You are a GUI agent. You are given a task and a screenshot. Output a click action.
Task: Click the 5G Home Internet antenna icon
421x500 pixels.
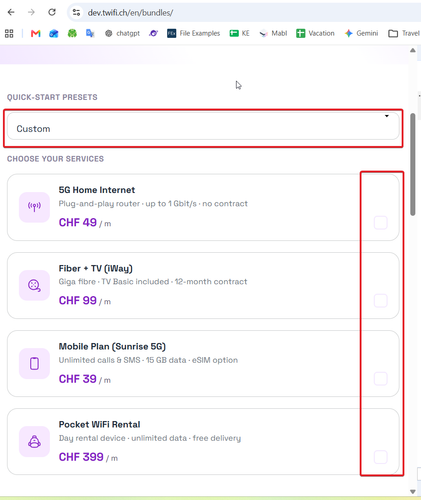34,207
